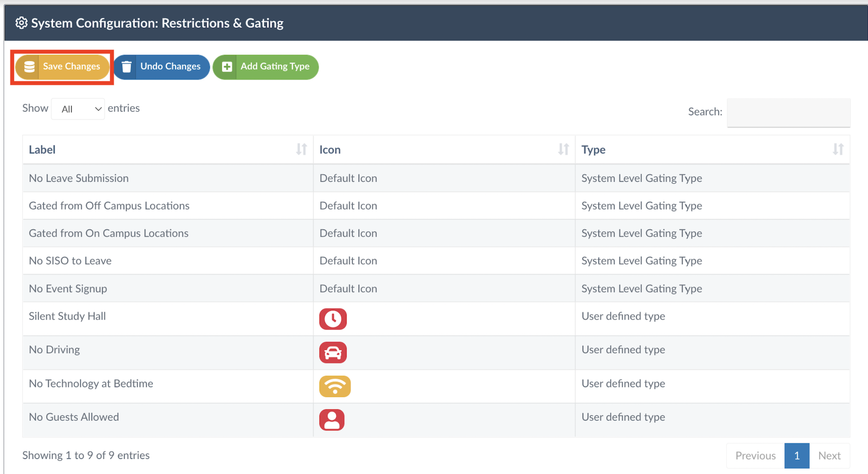The image size is (868, 474).
Task: Click the yellow wifi icon for No Technology
Action: 335,386
